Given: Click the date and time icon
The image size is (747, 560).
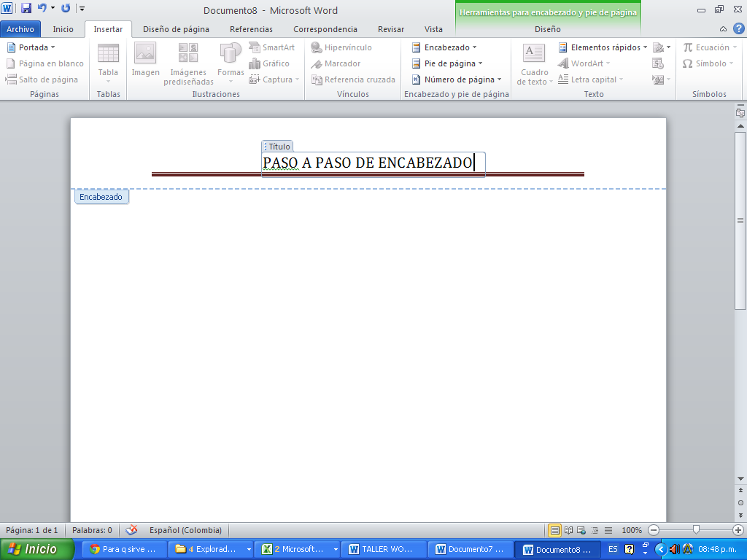Looking at the screenshot, I should click(x=658, y=63).
